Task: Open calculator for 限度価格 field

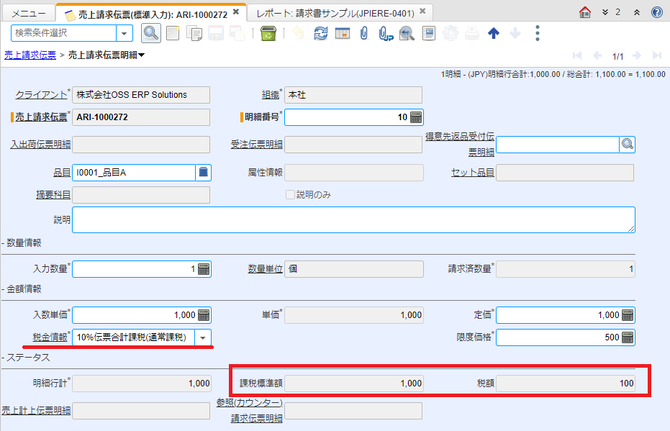Action: [x=628, y=337]
